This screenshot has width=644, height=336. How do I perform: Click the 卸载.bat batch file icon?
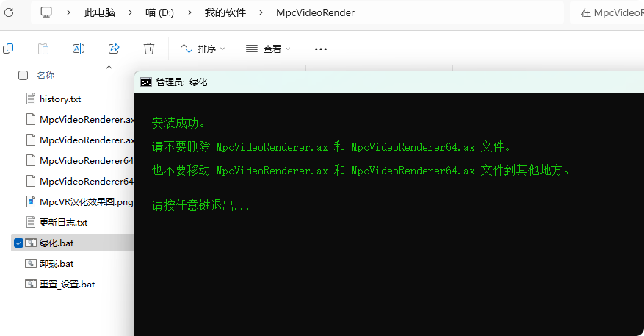click(x=31, y=263)
